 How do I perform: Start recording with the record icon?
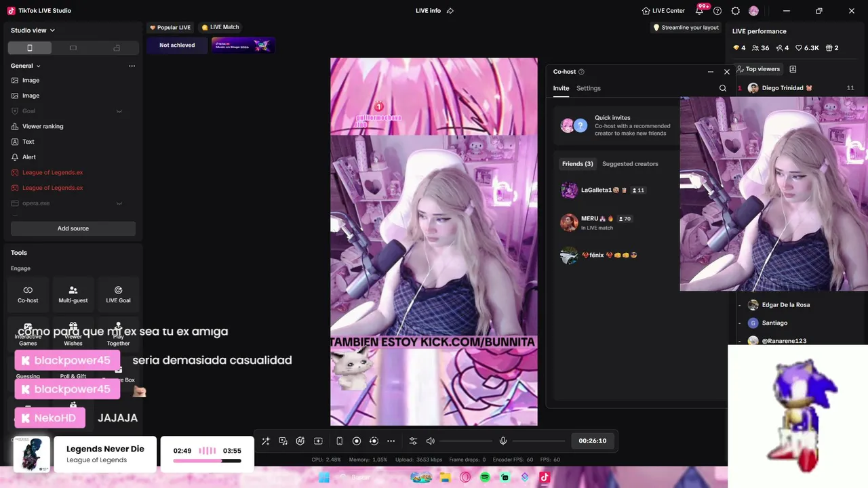tap(357, 441)
